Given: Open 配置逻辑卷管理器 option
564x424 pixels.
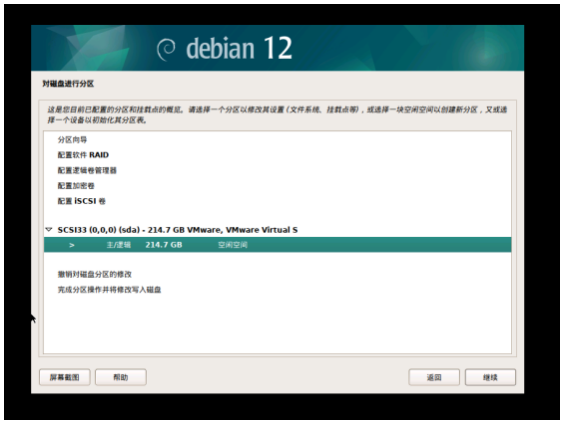Looking at the screenshot, I should (x=87, y=170).
